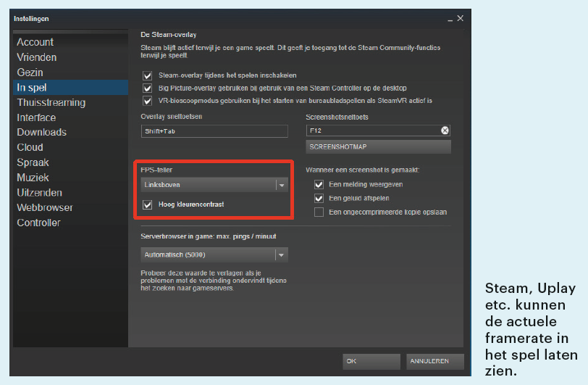Viewport: 588px width, 385px height.
Task: Toggle 'Een geluid afspelen' checkbox
Action: 319,198
